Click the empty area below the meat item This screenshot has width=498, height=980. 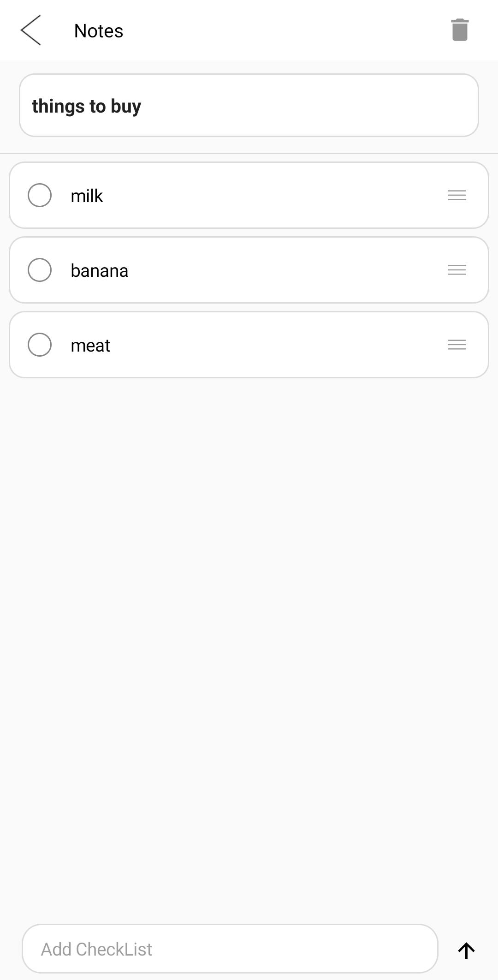[x=249, y=600]
